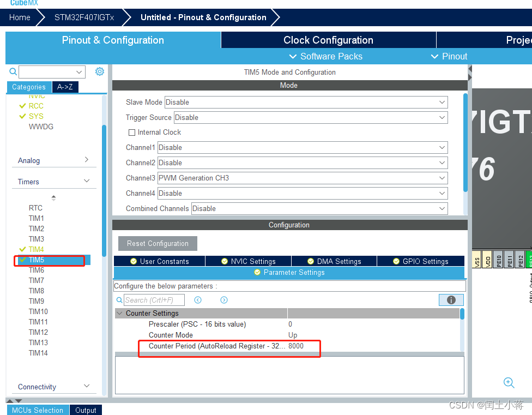Click the Counter Mode value Up
The image size is (532, 415).
click(293, 335)
